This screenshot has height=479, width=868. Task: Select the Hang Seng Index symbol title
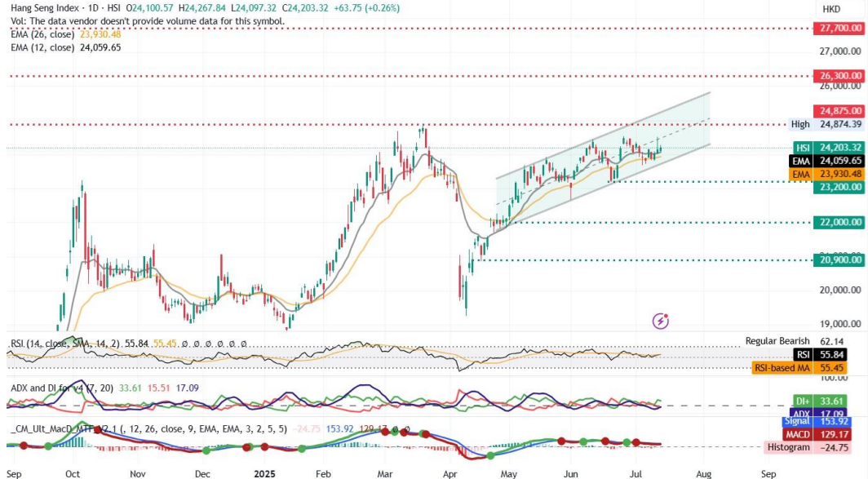click(x=45, y=8)
